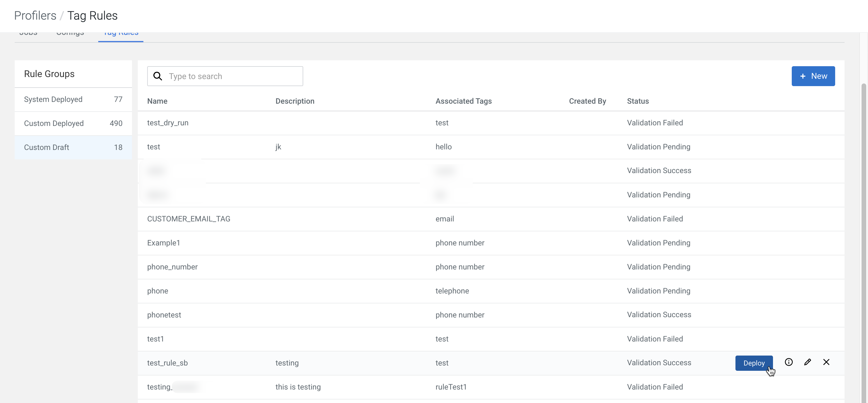Click the blue New button
Viewport: 868px width, 403px height.
pyautogui.click(x=813, y=76)
